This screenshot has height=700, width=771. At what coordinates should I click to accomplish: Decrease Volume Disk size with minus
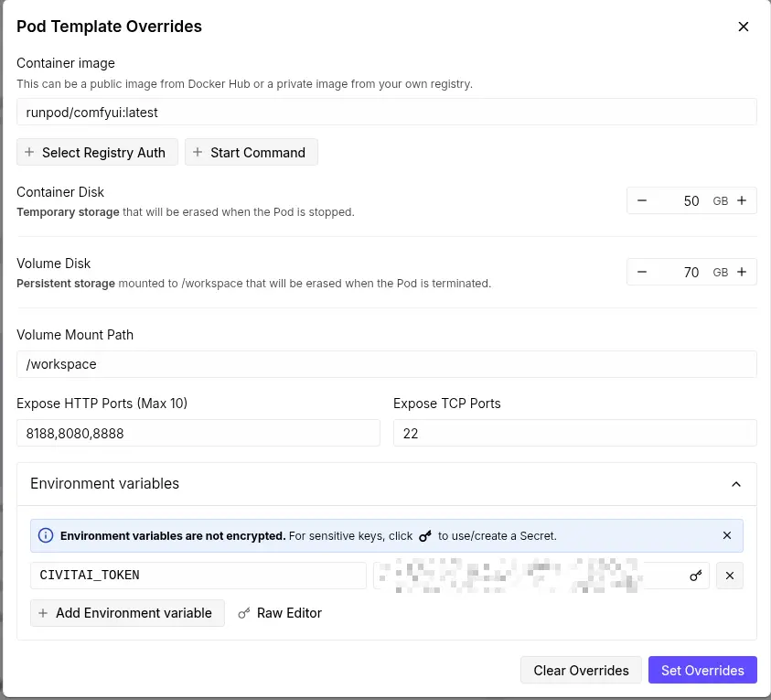tap(642, 272)
